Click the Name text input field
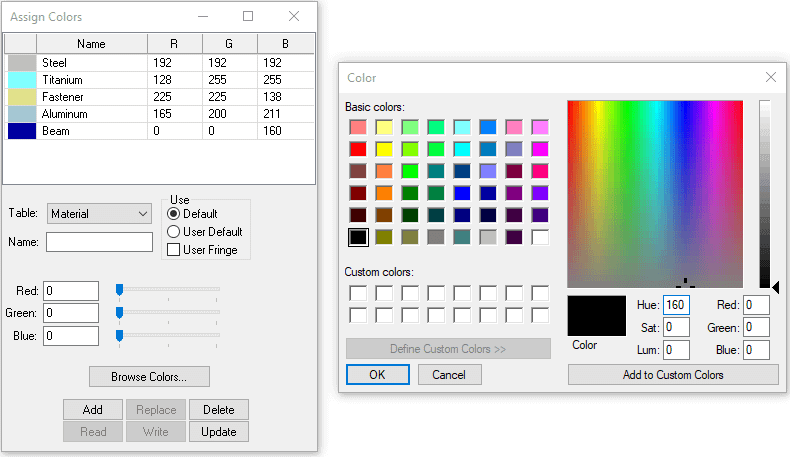The width and height of the screenshot is (790, 457). point(99,242)
